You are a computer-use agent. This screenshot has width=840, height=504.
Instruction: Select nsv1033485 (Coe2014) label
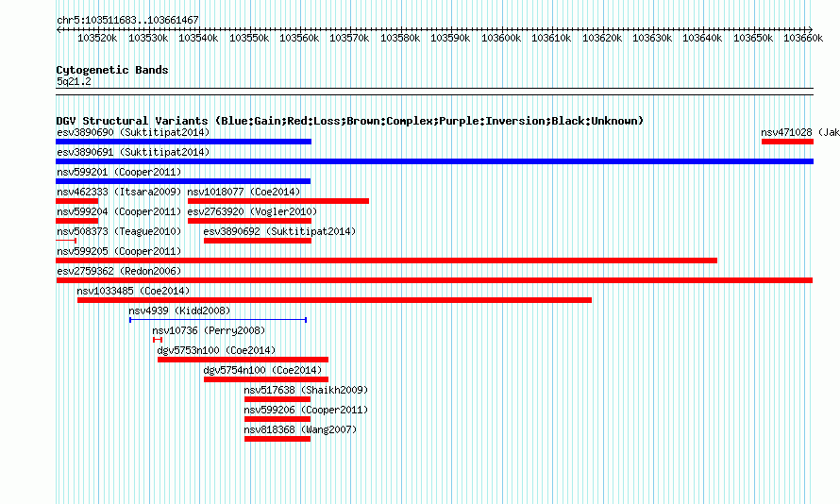point(133,291)
